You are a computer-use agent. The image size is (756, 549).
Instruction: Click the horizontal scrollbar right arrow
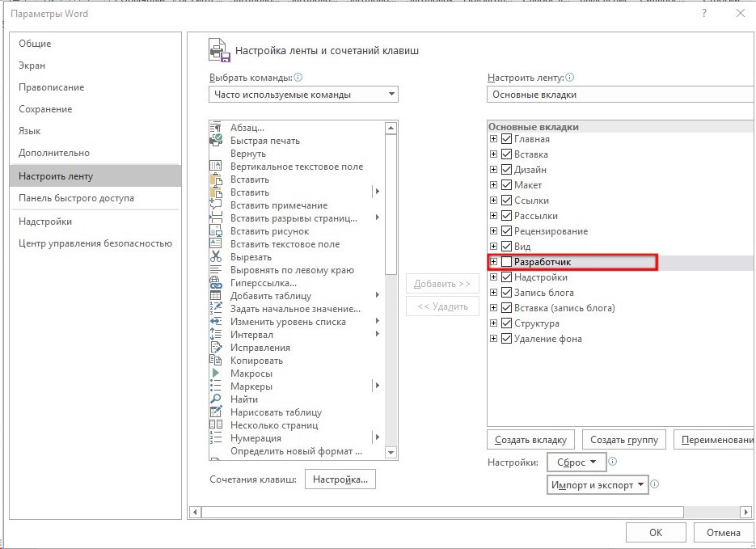[746, 512]
